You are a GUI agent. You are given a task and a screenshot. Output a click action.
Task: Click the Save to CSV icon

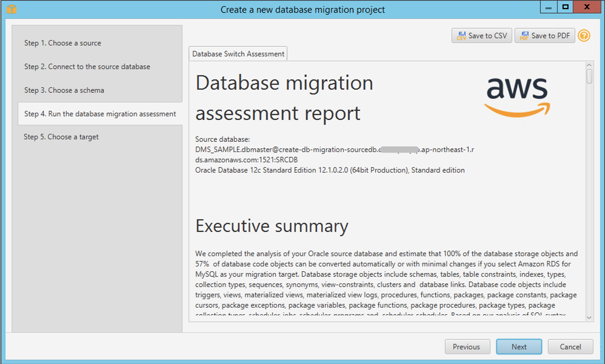(481, 35)
